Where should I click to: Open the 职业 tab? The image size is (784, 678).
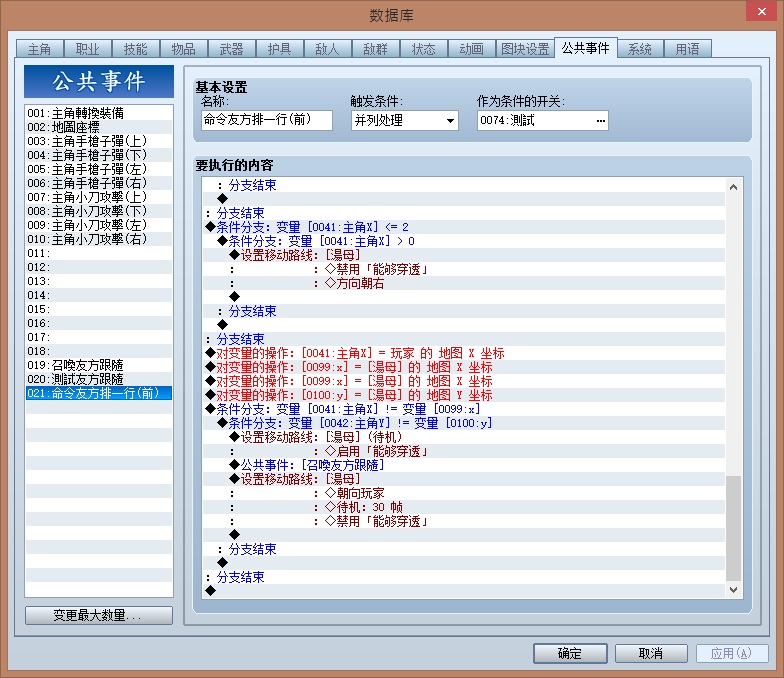pos(88,49)
